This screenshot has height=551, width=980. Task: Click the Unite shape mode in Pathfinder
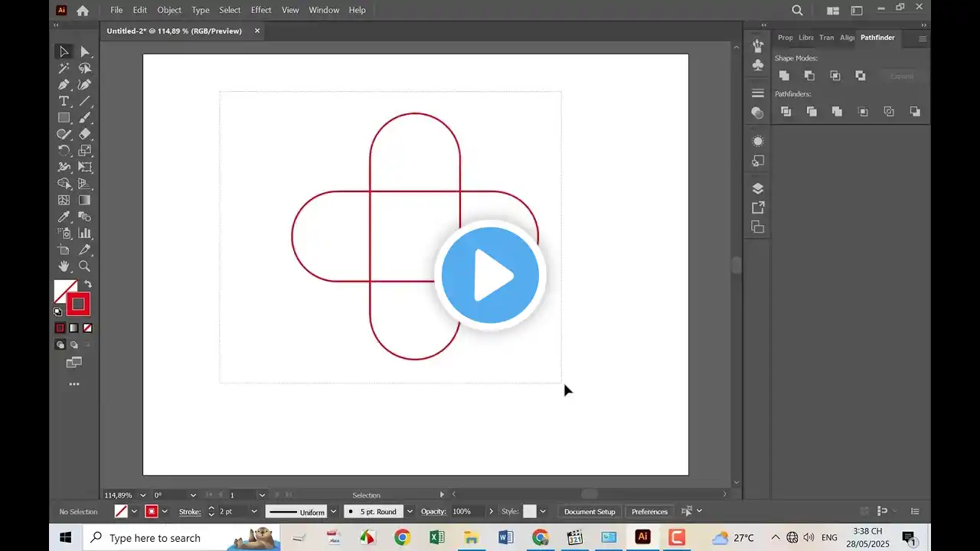pos(784,75)
